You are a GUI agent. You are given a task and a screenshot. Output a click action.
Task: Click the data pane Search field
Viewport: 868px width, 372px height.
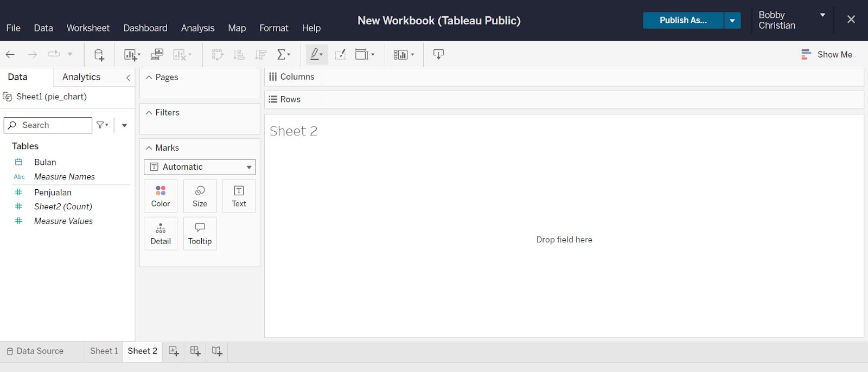48,125
